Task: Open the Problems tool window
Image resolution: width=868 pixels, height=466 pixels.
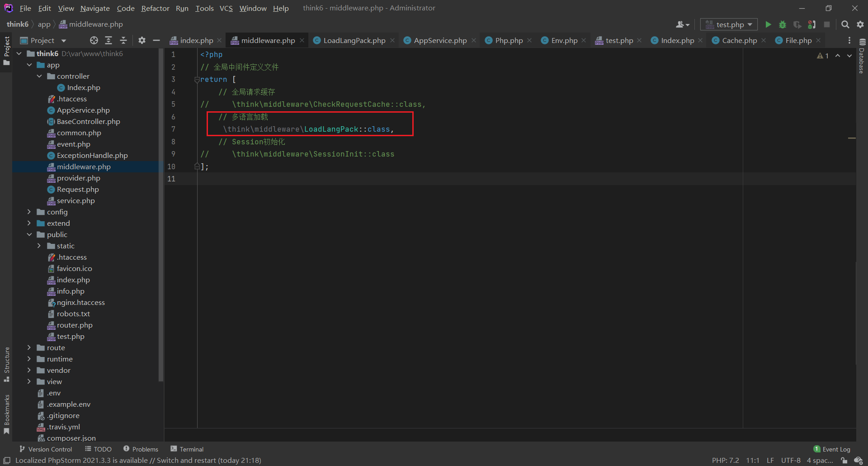Action: click(141, 449)
